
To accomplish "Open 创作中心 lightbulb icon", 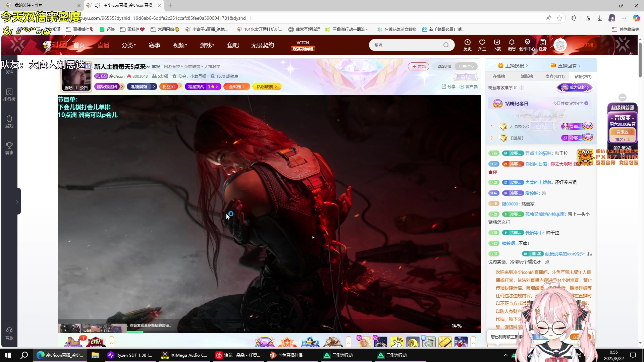I will tap(527, 45).
